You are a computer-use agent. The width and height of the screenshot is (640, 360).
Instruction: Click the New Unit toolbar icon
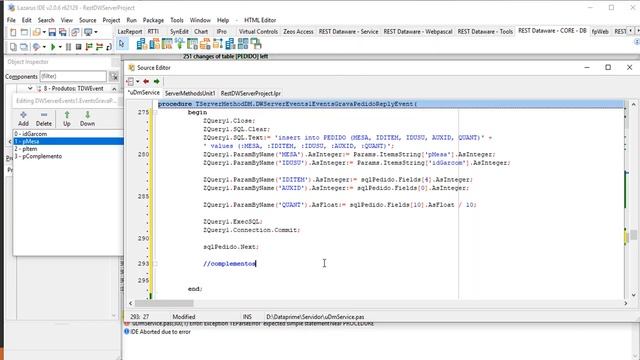[13, 32]
